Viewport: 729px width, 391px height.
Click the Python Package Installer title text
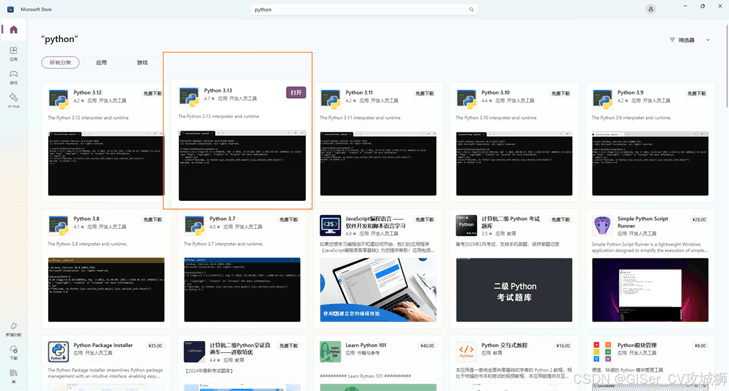(x=103, y=345)
